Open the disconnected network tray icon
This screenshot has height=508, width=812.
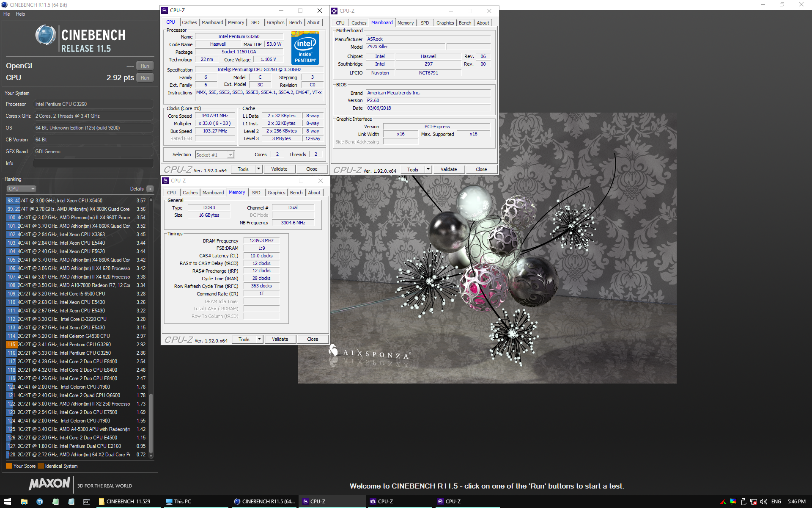754,502
